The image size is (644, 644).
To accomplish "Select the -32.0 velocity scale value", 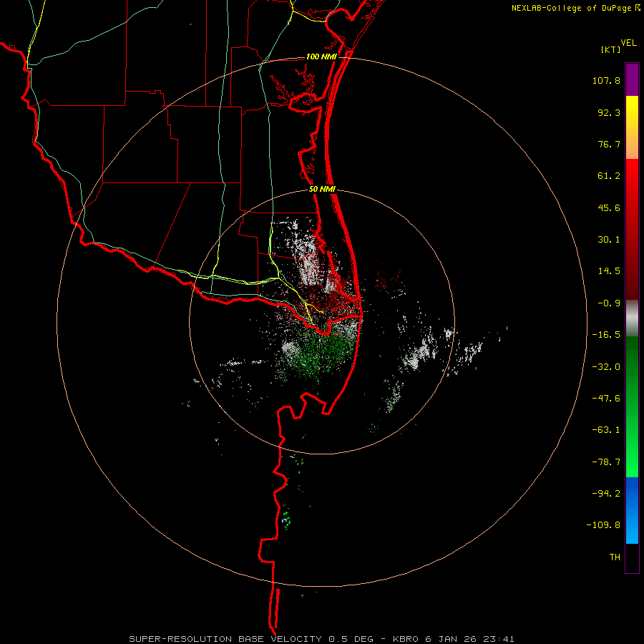I will click(x=606, y=367).
